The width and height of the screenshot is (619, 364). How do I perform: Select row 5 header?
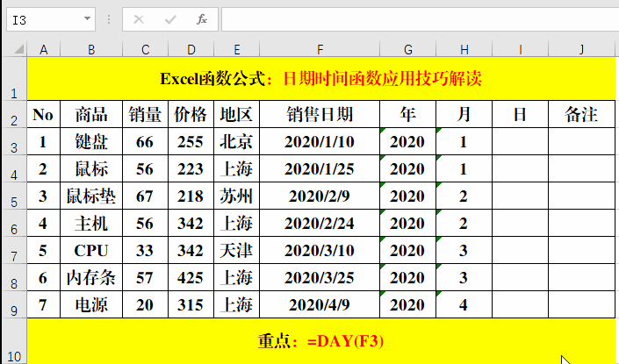click(14, 196)
